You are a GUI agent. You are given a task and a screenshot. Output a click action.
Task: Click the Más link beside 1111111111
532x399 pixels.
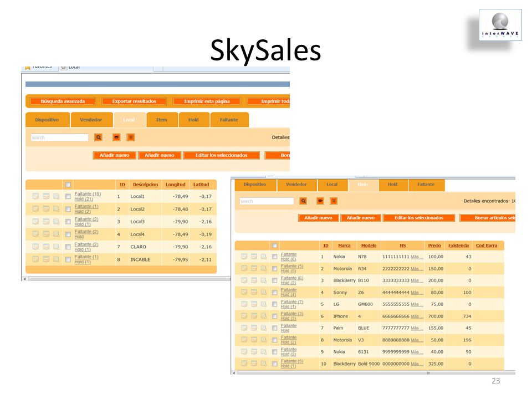pyautogui.click(x=417, y=257)
